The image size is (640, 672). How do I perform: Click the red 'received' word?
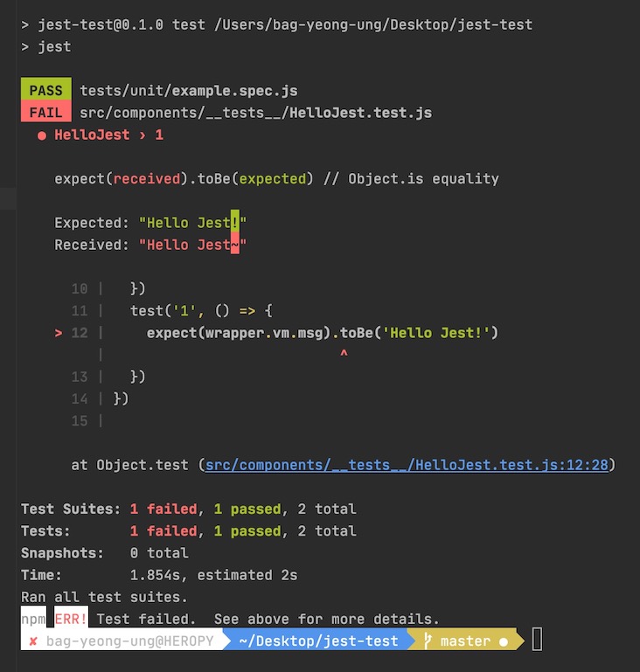point(147,179)
